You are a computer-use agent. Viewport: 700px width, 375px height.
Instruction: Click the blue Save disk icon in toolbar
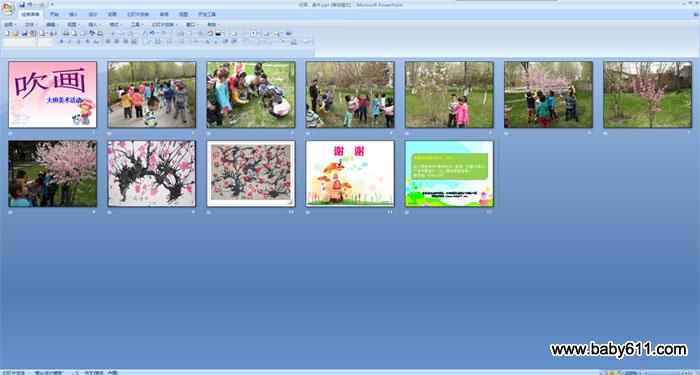[x=25, y=33]
